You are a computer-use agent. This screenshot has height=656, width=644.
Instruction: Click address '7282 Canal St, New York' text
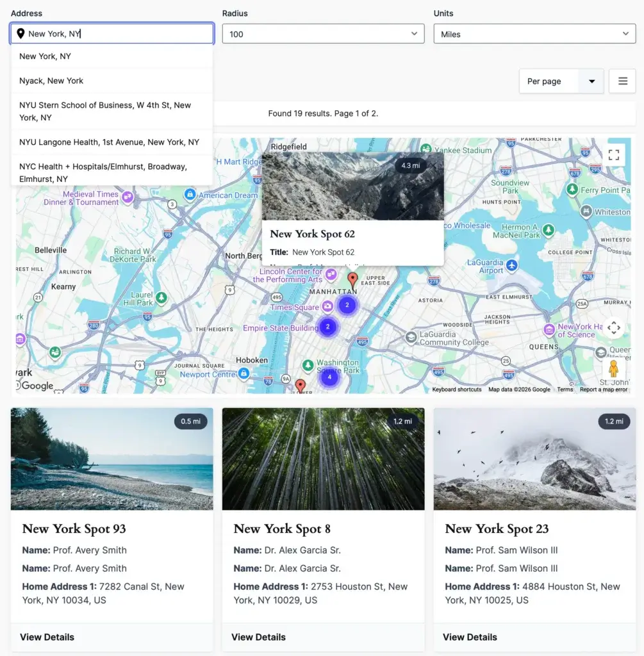pos(103,593)
